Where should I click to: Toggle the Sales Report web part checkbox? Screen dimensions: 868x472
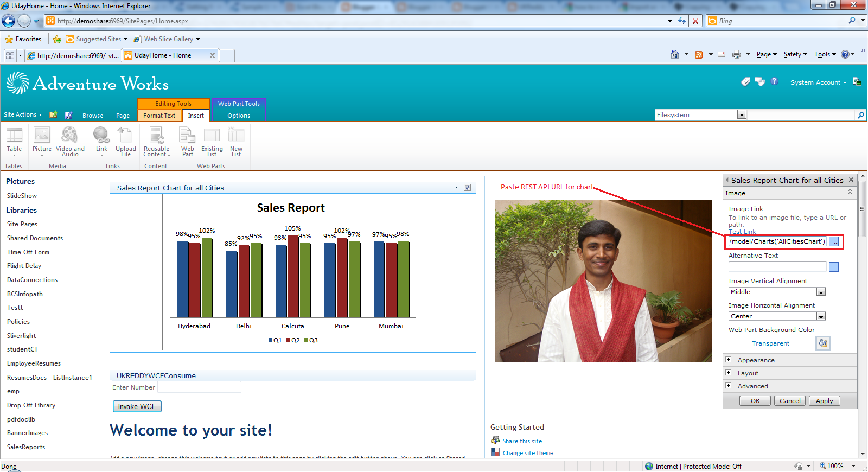467,188
